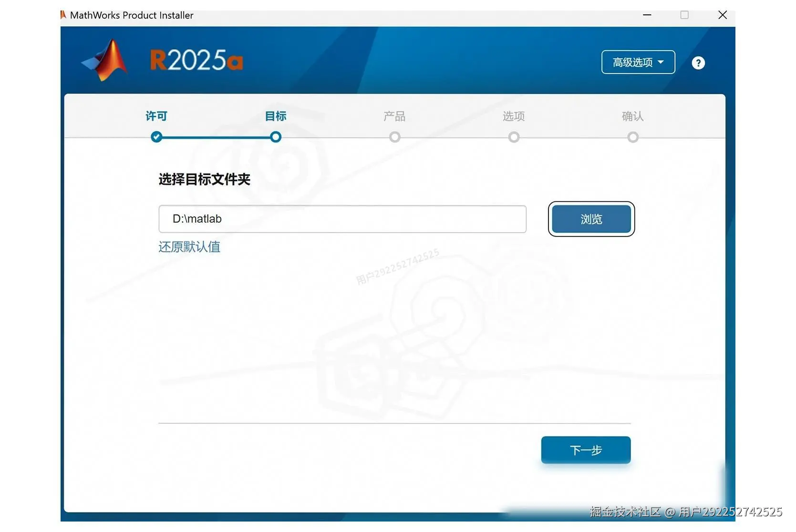Click the MathWorks flame icon in title bar
The image size is (796, 532).
tap(62, 14)
